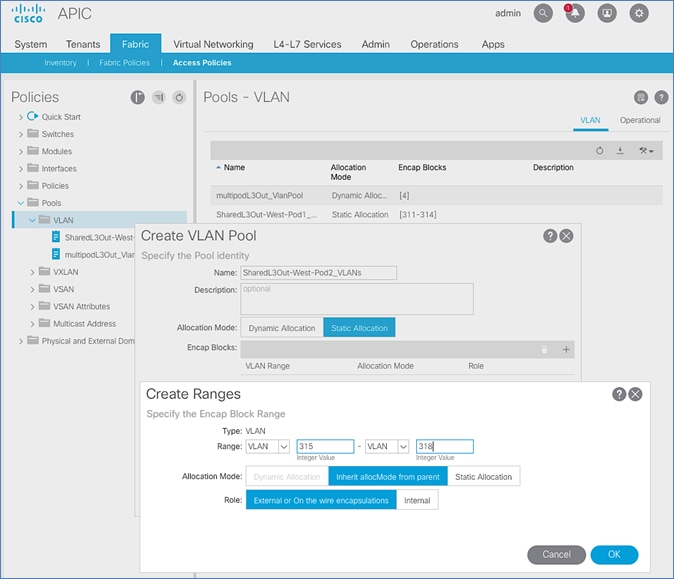Select Static Allocation in Create Ranges
The image size is (674, 579).
tap(484, 477)
